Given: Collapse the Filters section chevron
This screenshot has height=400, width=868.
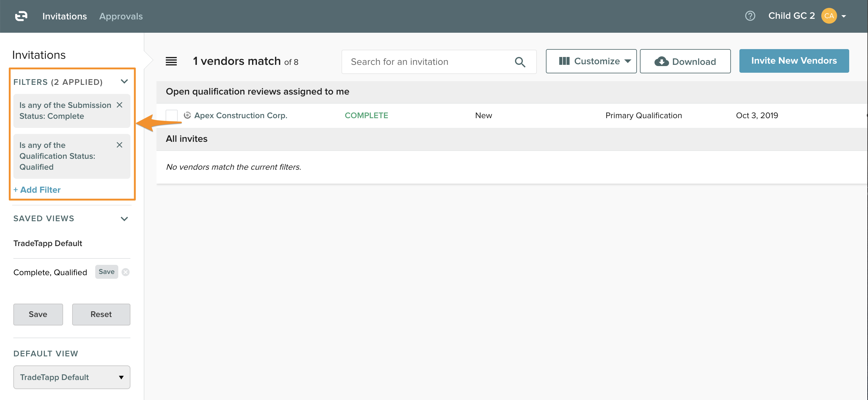Looking at the screenshot, I should click(x=124, y=82).
